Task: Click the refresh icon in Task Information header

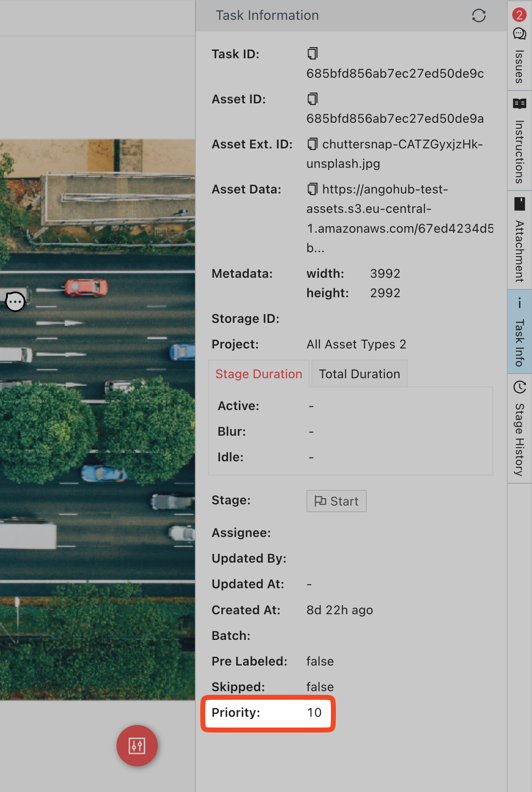Action: [x=478, y=16]
